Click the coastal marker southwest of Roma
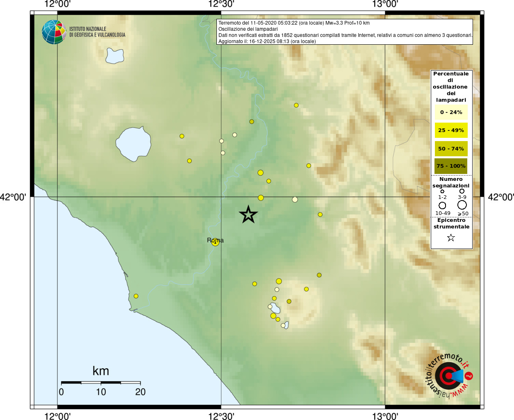This screenshot has height=420, width=514. (136, 296)
